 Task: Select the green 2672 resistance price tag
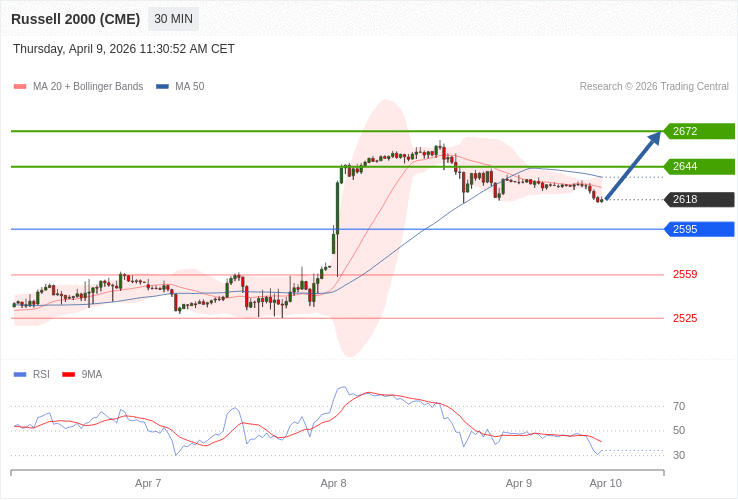[699, 131]
